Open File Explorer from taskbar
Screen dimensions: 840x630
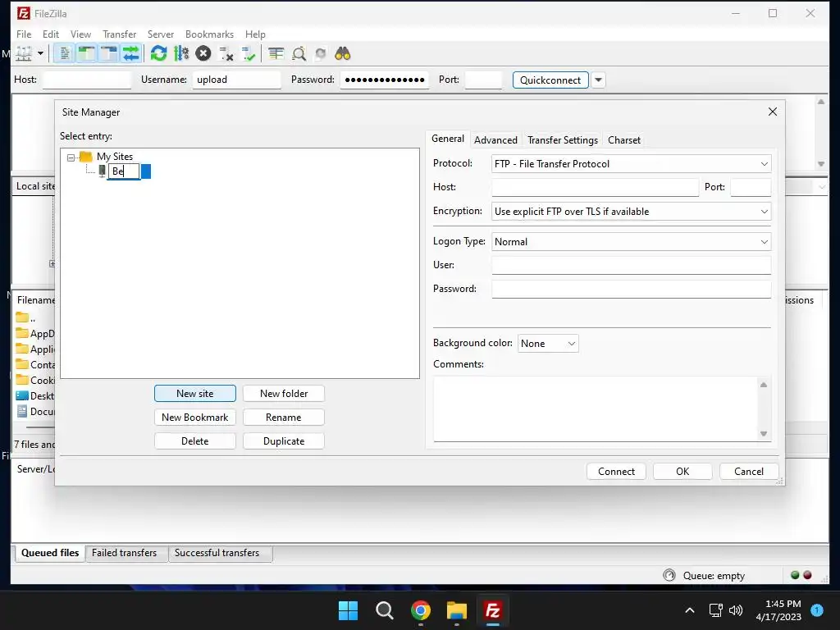457,610
